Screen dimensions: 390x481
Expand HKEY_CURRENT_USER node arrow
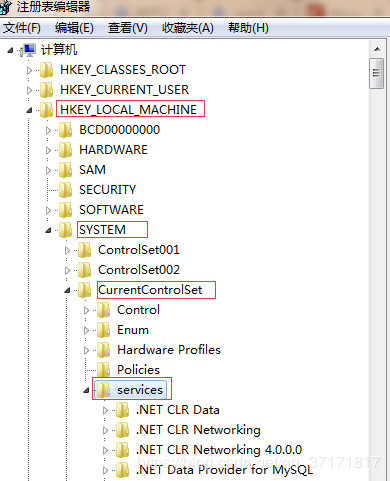(29, 90)
